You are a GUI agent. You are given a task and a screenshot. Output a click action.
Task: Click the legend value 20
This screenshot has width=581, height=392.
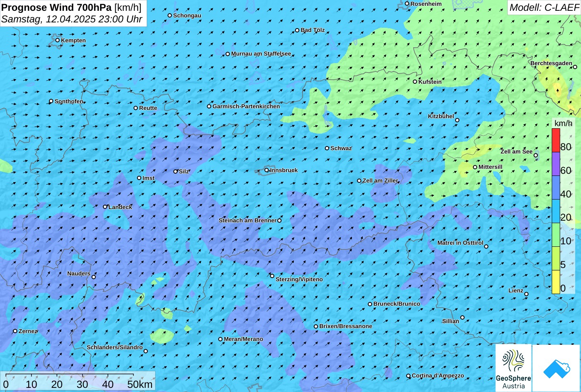(566, 217)
